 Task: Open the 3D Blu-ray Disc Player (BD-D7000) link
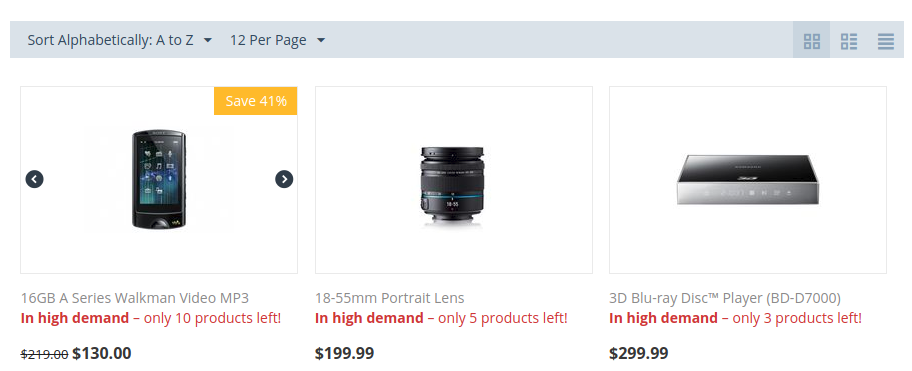pyautogui.click(x=725, y=298)
